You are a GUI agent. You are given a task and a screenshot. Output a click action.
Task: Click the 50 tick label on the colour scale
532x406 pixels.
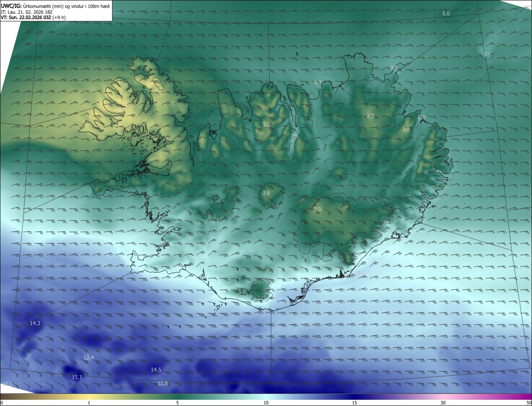529,403
